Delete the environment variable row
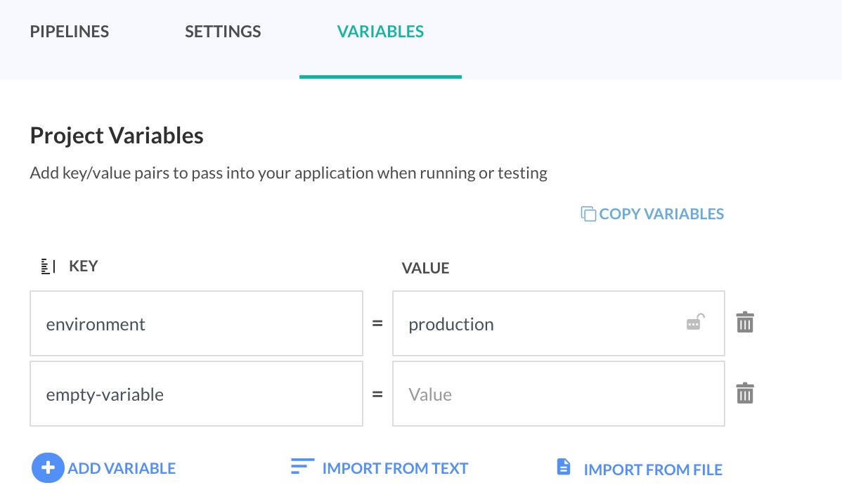 [x=745, y=323]
